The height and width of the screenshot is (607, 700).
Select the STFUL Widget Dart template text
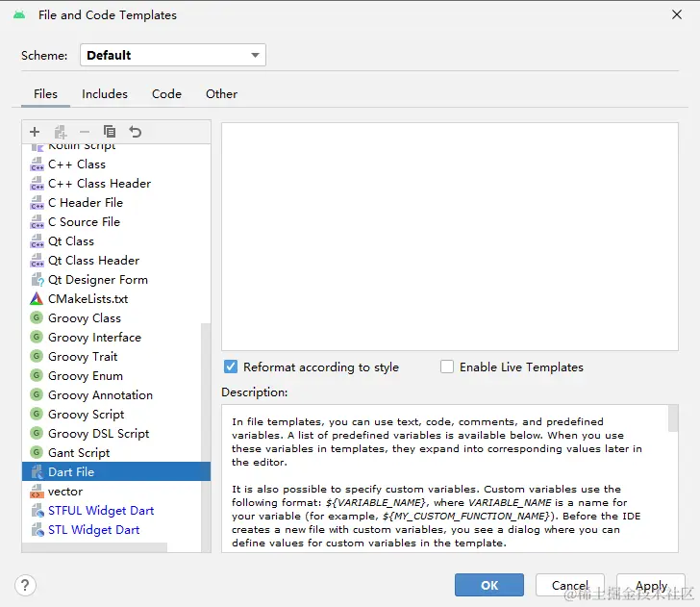(101, 511)
